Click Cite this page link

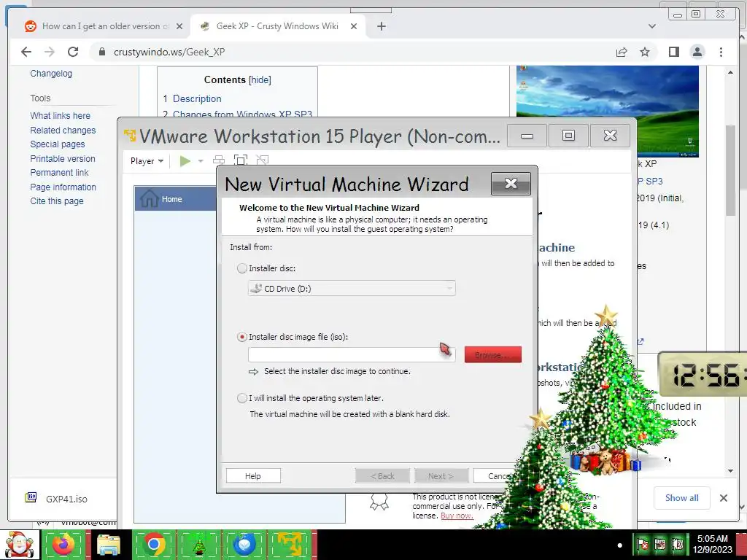tap(57, 201)
